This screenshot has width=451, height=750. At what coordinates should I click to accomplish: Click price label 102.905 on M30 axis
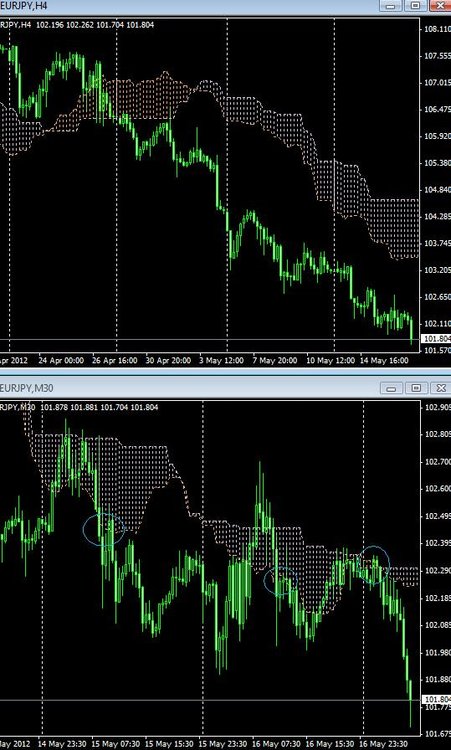tap(437, 407)
